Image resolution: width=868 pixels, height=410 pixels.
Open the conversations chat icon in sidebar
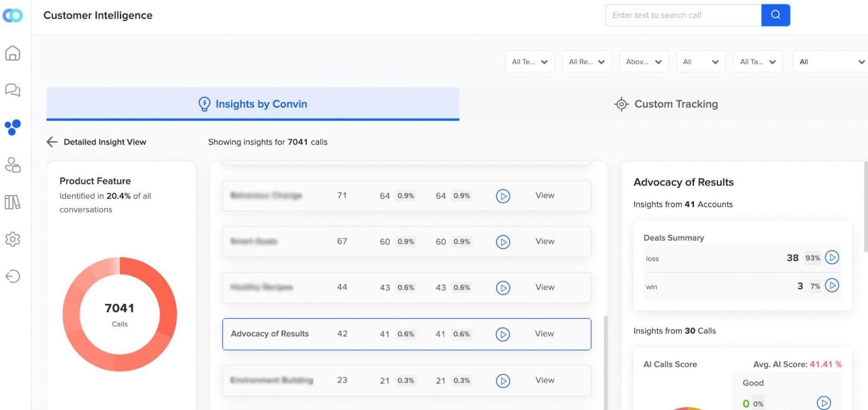click(12, 90)
